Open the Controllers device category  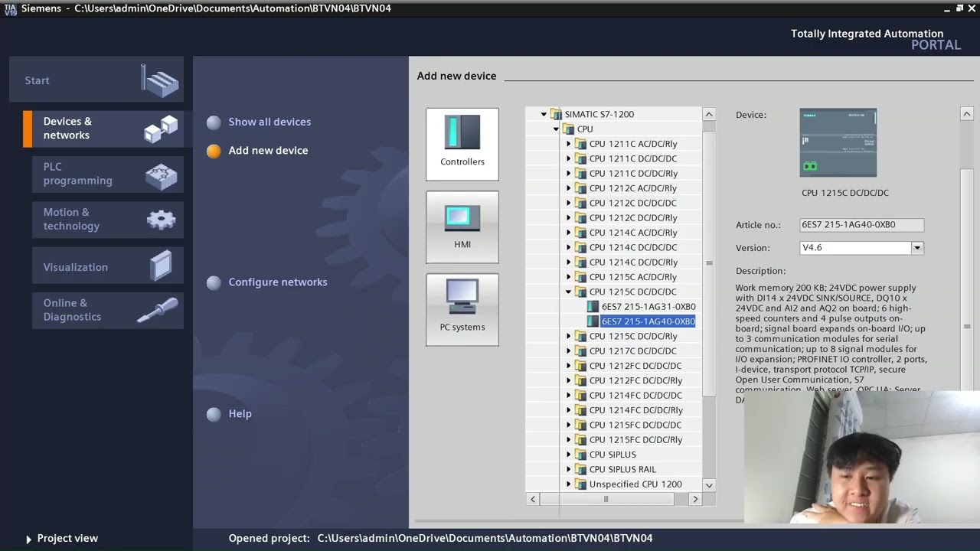pos(462,144)
